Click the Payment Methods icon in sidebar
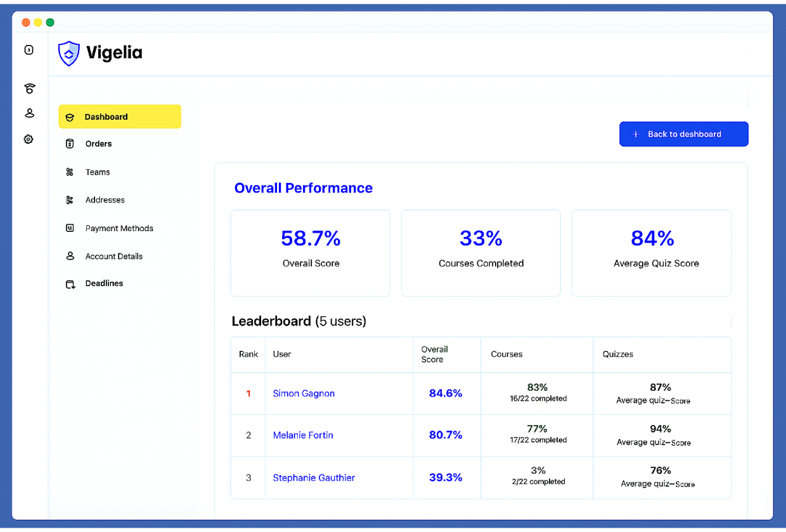This screenshot has width=786, height=532. click(x=70, y=228)
